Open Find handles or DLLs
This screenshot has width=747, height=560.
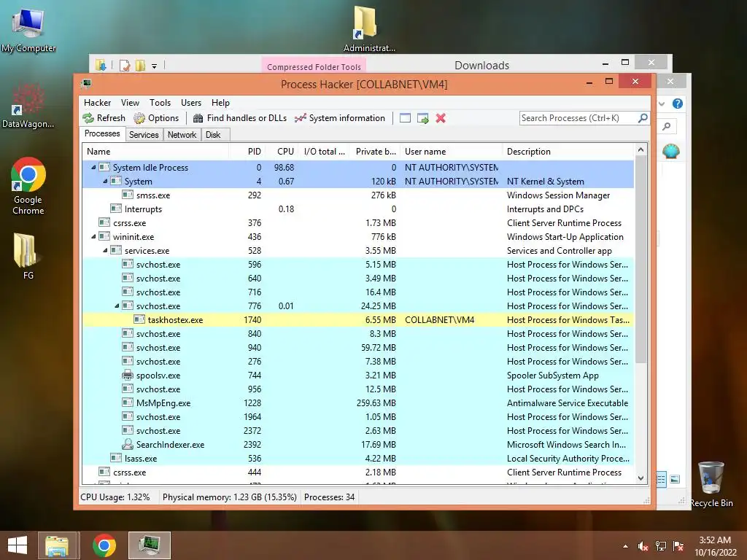pos(239,118)
